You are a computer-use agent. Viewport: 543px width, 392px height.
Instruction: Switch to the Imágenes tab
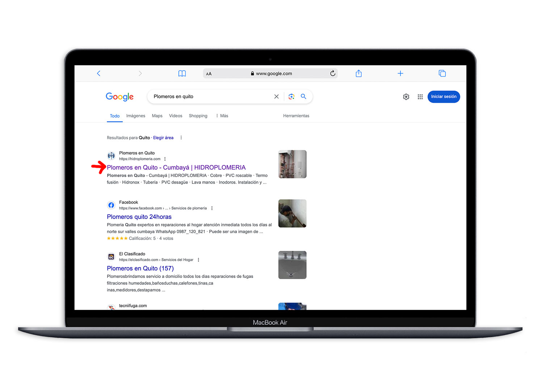pos(135,116)
